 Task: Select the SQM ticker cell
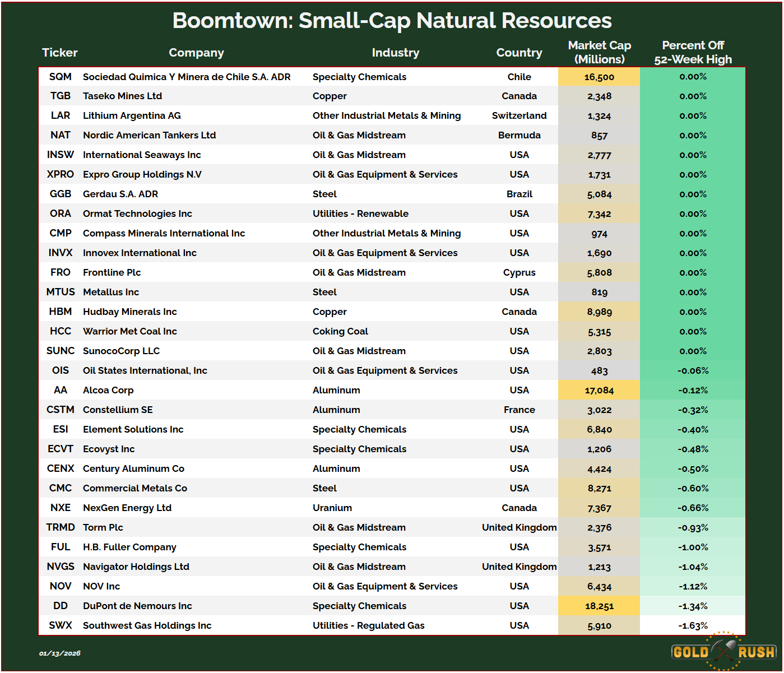[x=60, y=77]
